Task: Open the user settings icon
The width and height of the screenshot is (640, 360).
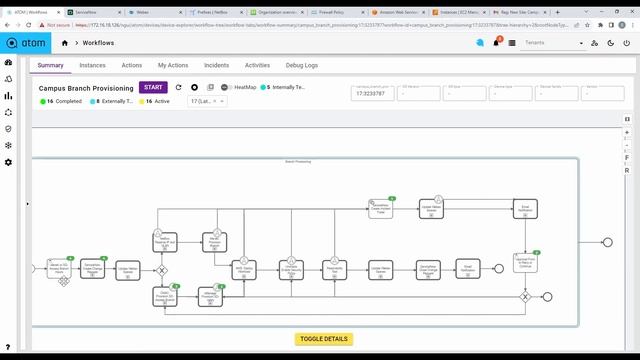Action: pos(595,43)
